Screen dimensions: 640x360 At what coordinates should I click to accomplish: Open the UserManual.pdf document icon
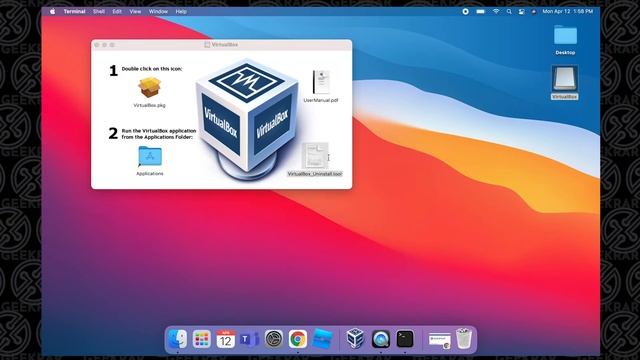(x=321, y=82)
